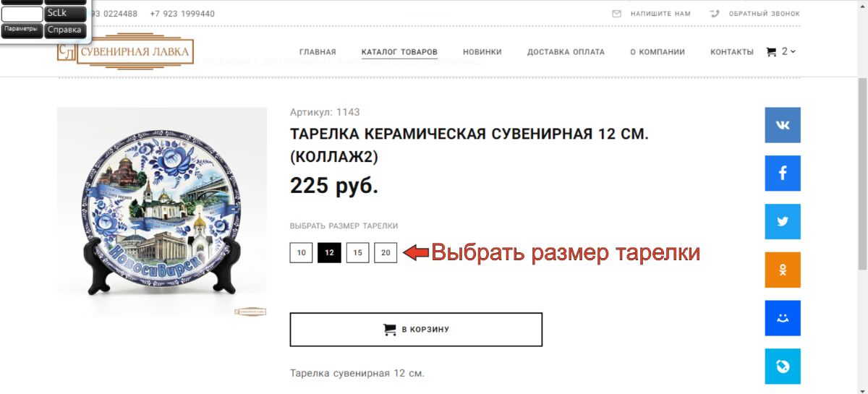Image resolution: width=868 pixels, height=394 pixels.
Task: Click the Справка button in overlay
Action: click(x=65, y=30)
